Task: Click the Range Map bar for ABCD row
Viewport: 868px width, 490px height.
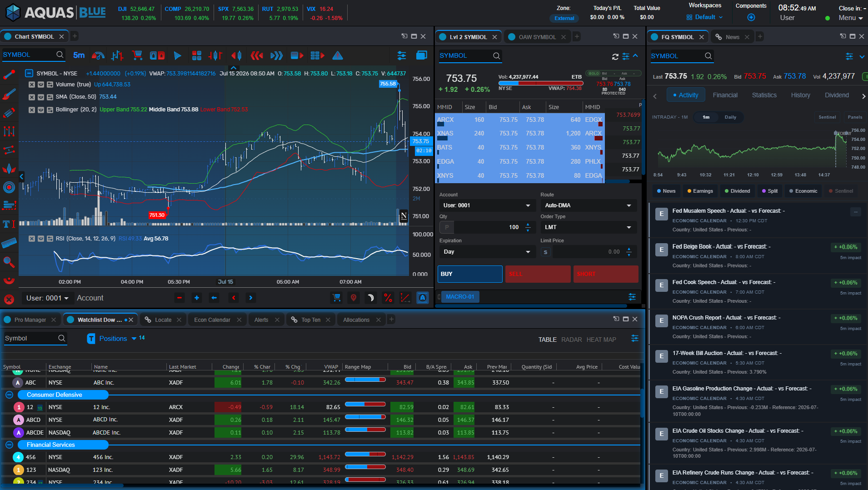Action: point(365,417)
